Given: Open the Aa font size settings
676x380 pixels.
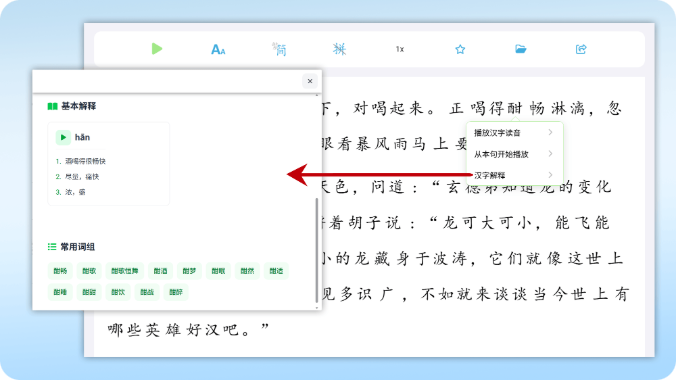Looking at the screenshot, I should pos(218,50).
